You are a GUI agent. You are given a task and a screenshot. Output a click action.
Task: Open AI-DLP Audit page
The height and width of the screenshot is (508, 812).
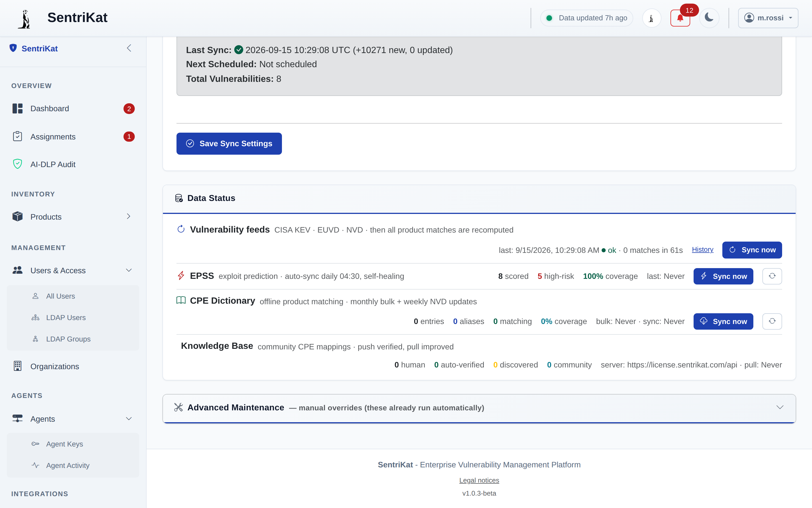pos(73,164)
